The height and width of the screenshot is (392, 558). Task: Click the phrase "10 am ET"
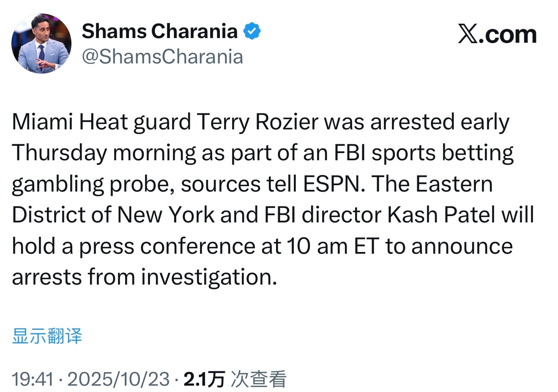coord(332,246)
